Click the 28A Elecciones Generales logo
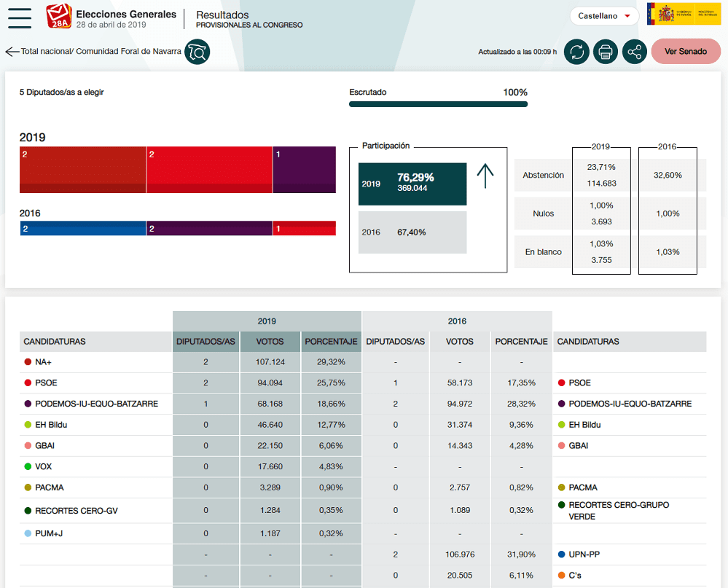Image resolution: width=728 pixels, height=588 pixels. pyautogui.click(x=59, y=17)
